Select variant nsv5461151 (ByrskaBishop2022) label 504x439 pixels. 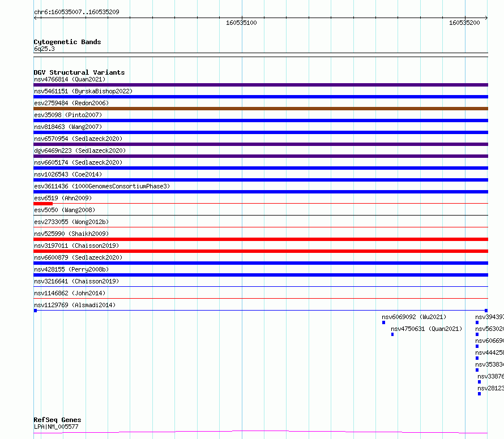(x=83, y=91)
